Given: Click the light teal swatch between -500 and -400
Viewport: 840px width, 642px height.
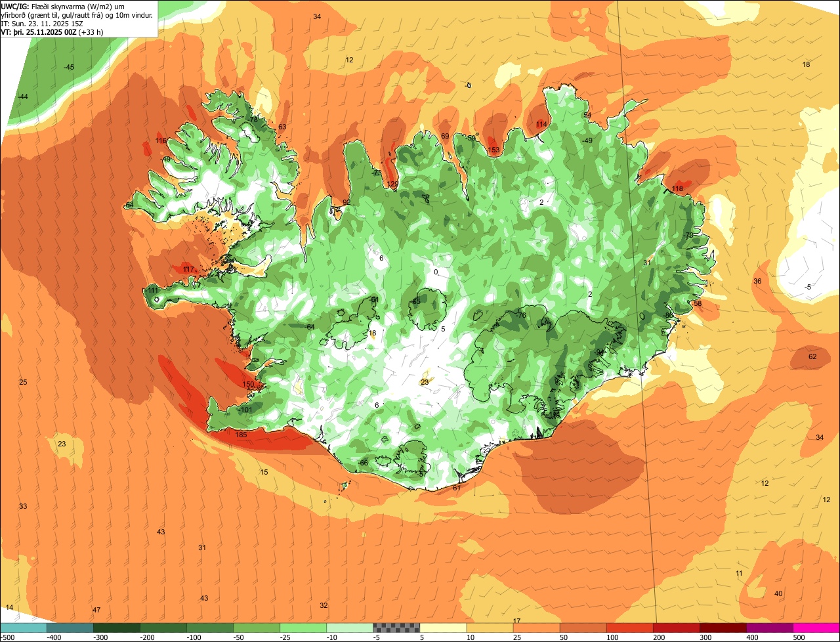Looking at the screenshot, I should [x=24, y=628].
